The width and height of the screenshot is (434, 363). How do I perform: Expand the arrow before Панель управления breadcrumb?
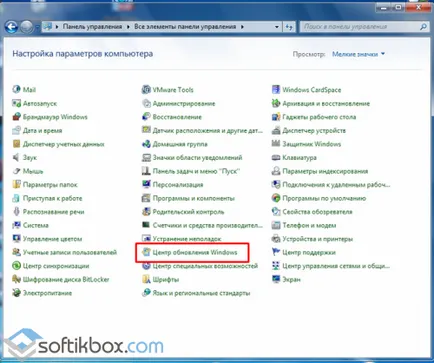pyautogui.click(x=57, y=27)
